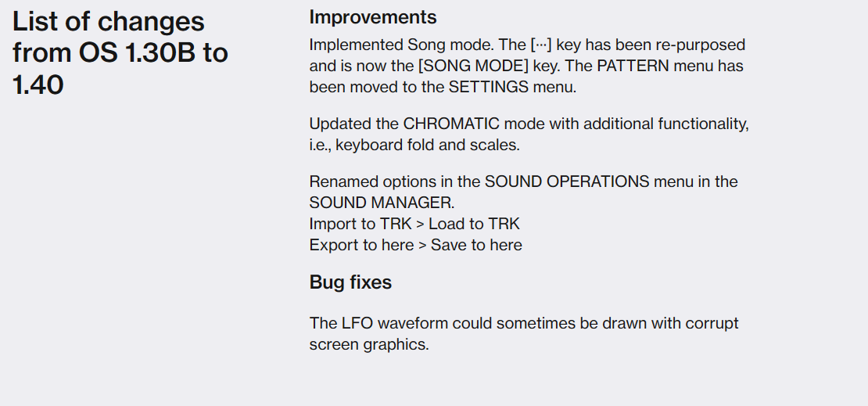Click the SOUND MANAGER text
Viewport: 868px width, 406px height.
(x=382, y=203)
